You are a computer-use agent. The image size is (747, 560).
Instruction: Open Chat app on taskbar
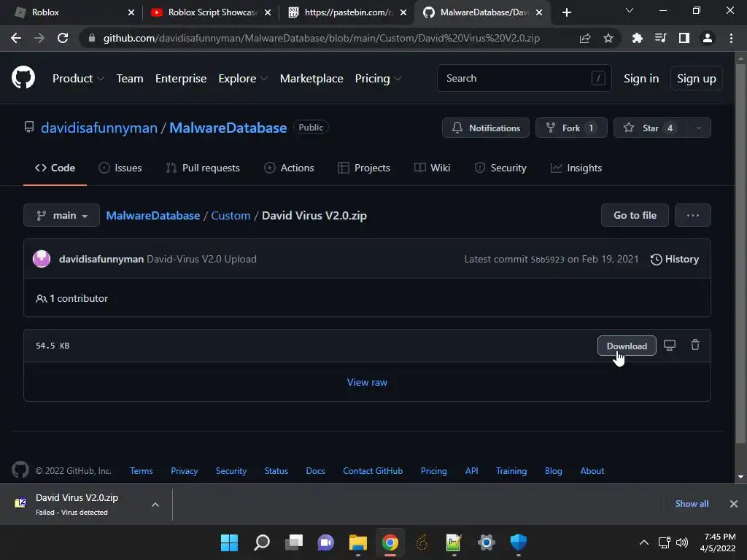tap(326, 542)
